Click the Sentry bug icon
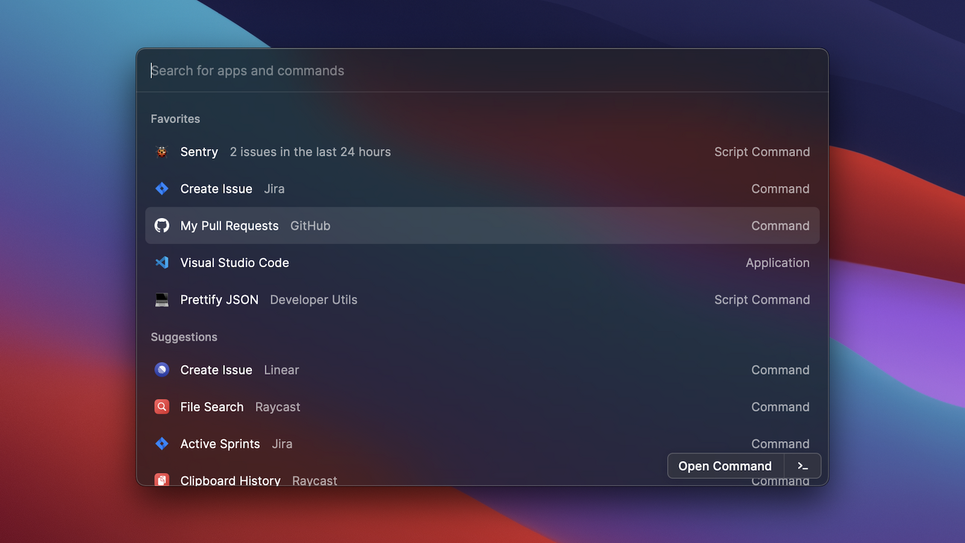 162,151
